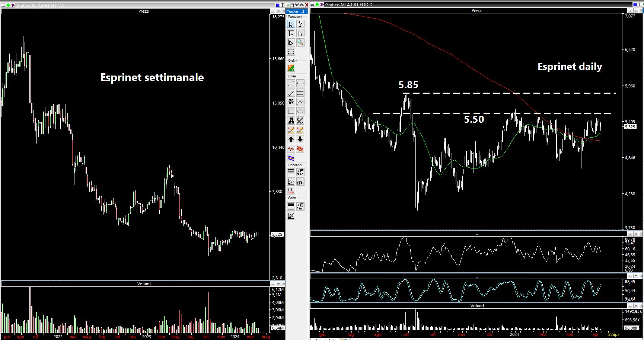This screenshot has height=340, width=644.
Task: Click candlestick bars icon in weekly title bar
Action: [287, 5]
